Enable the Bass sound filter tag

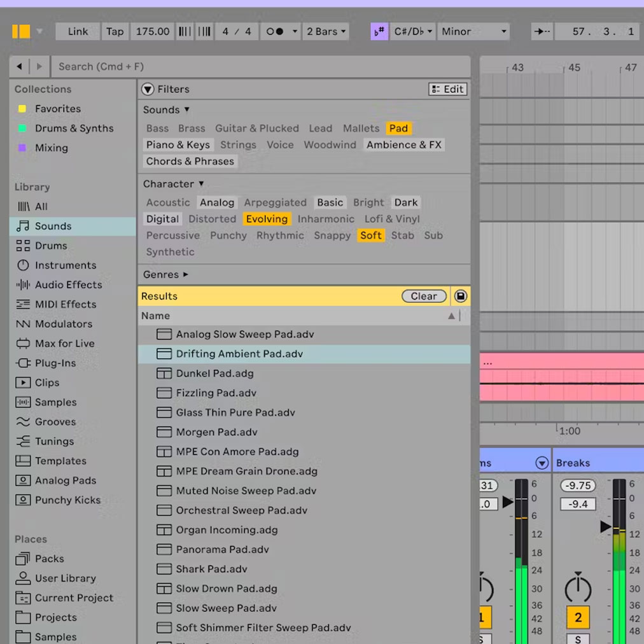[x=157, y=128]
